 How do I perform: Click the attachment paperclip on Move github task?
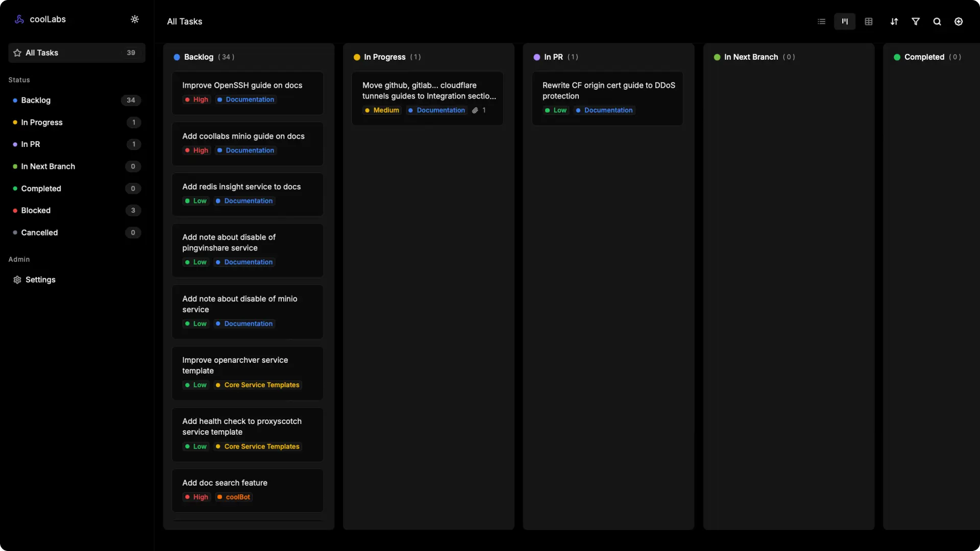[475, 110]
